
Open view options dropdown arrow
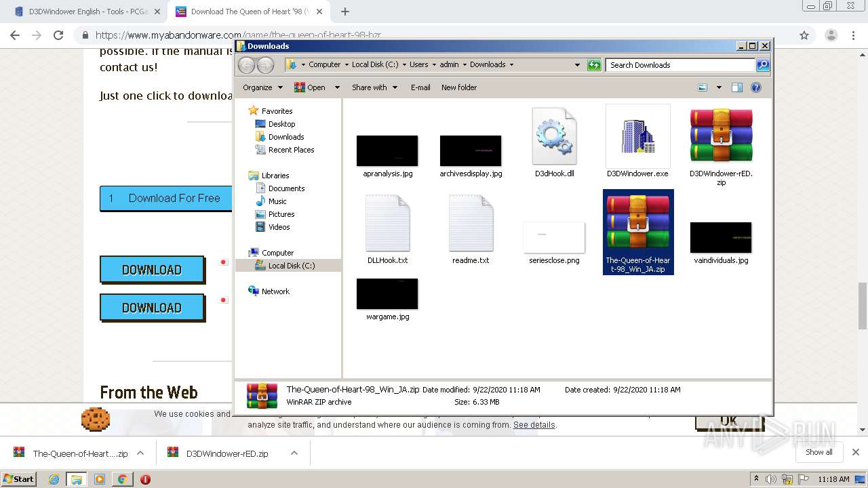[x=718, y=87]
